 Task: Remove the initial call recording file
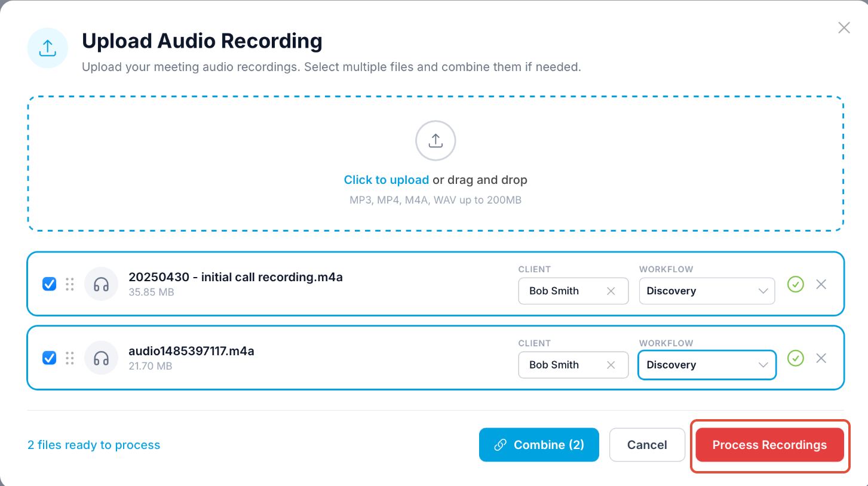tap(821, 284)
